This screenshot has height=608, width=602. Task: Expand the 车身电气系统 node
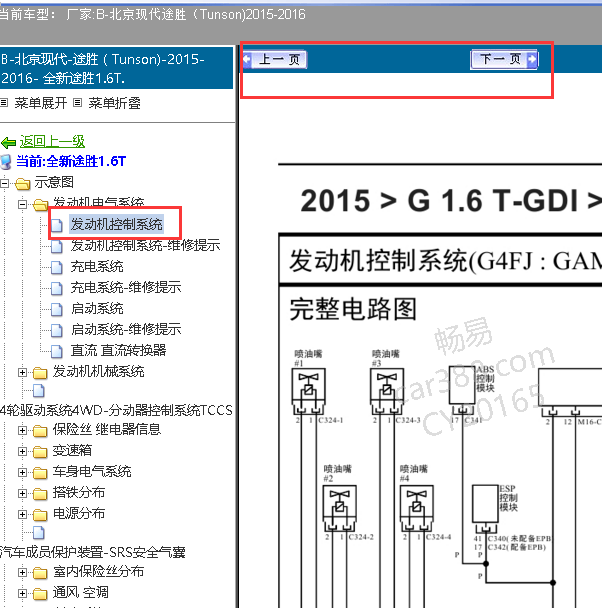coord(22,472)
